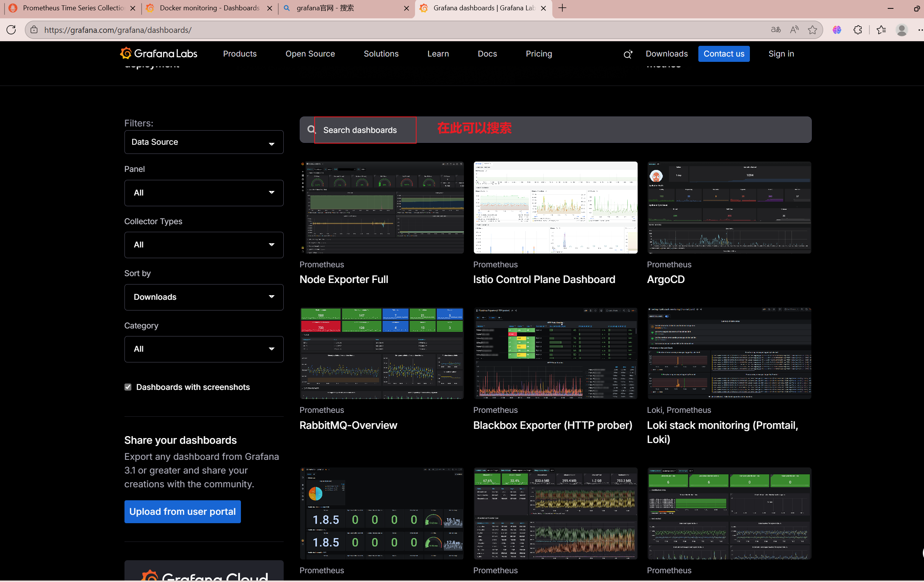Open the Panel filter dropdown
Viewport: 924px width, 582px height.
pos(204,193)
